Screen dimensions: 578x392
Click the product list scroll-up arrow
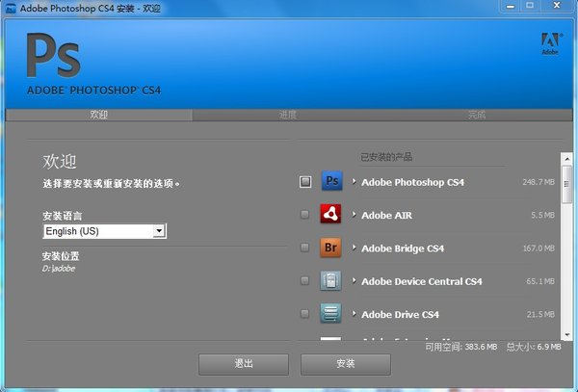pos(566,159)
